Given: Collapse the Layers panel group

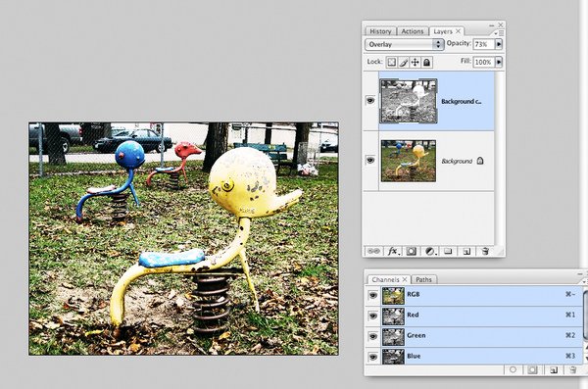Looking at the screenshot, I should pyautogui.click(x=492, y=24).
